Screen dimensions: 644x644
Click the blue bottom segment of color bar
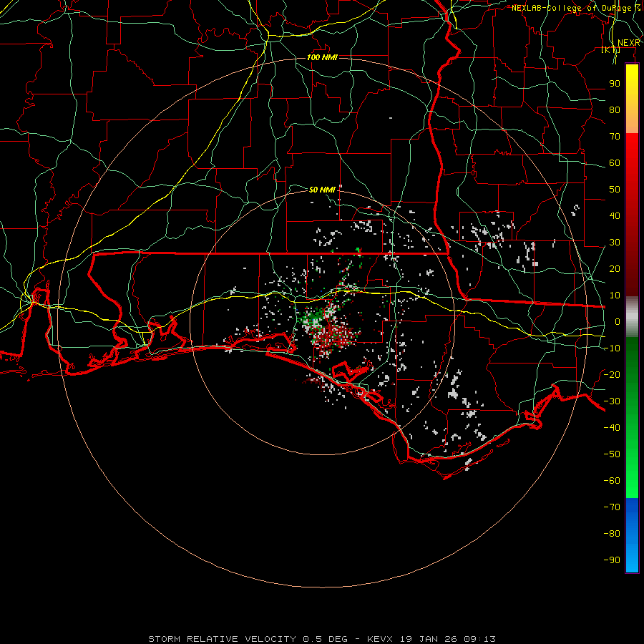632,535
